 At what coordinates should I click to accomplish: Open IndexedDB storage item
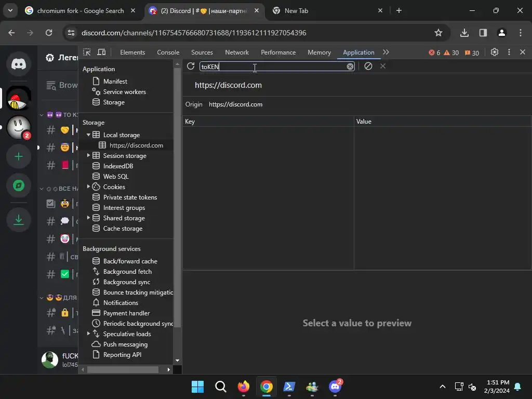coord(118,166)
